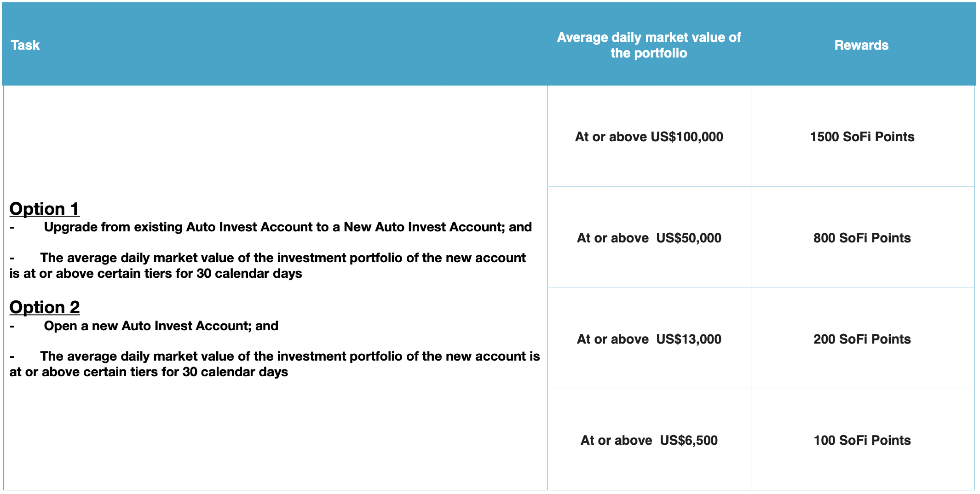Image resolution: width=980 pixels, height=494 pixels.
Task: Click the At or above US$100,000 cell
Action: (649, 137)
